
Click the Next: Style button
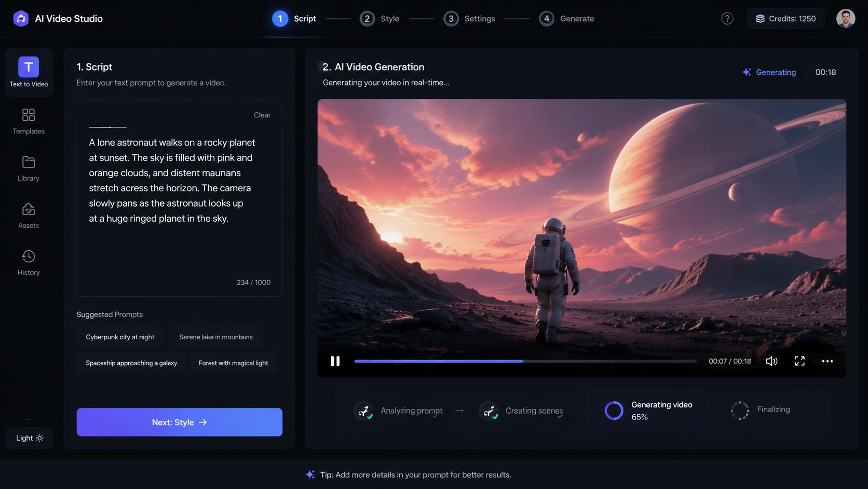click(180, 422)
